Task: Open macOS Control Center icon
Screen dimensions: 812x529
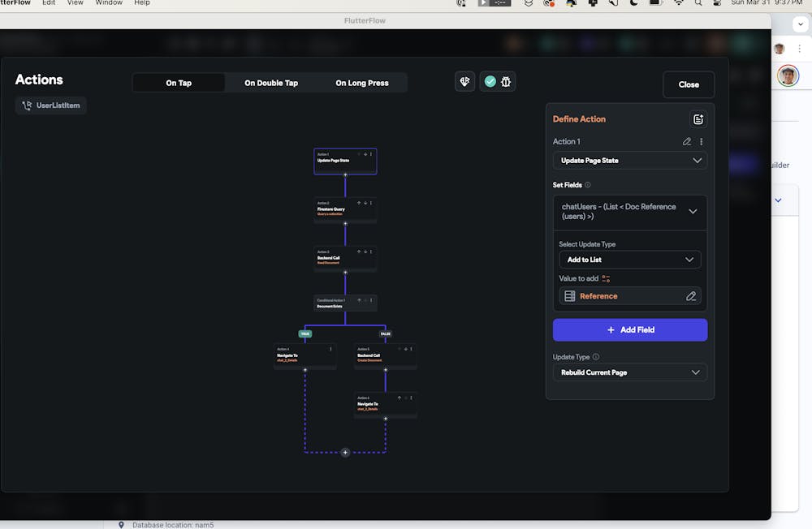Action: 717,3
